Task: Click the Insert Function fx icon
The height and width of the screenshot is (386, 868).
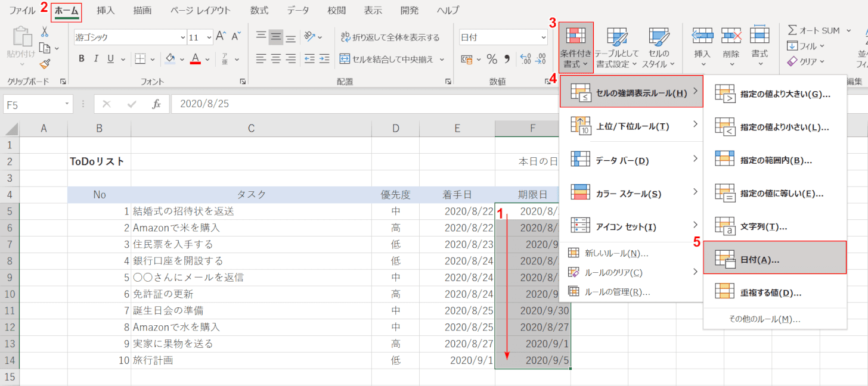Action: pyautogui.click(x=157, y=104)
